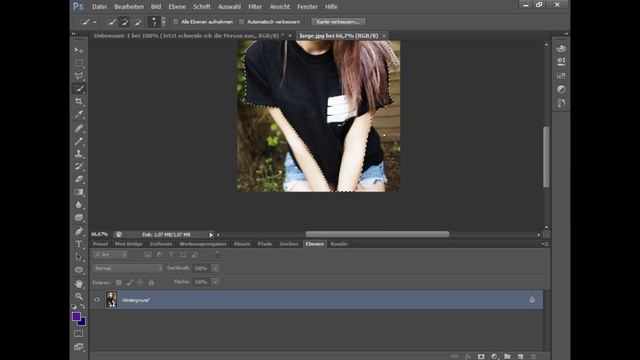The width and height of the screenshot is (640, 360).
Task: Toggle lock image pixels brush icon
Action: coord(129,282)
